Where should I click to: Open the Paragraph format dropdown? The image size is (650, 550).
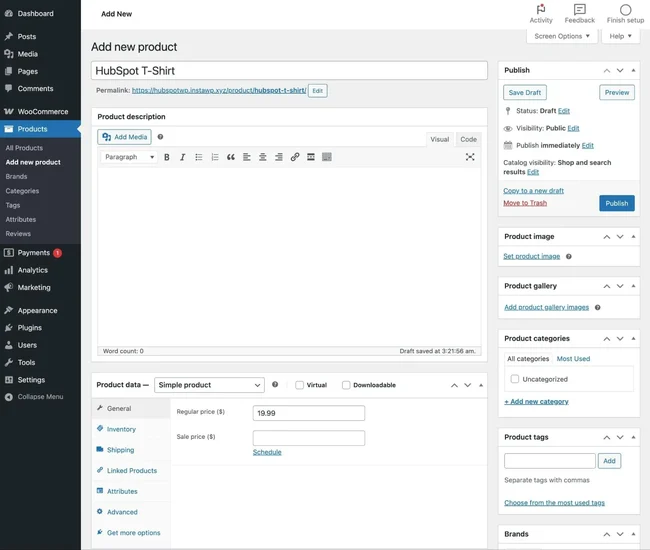point(130,157)
